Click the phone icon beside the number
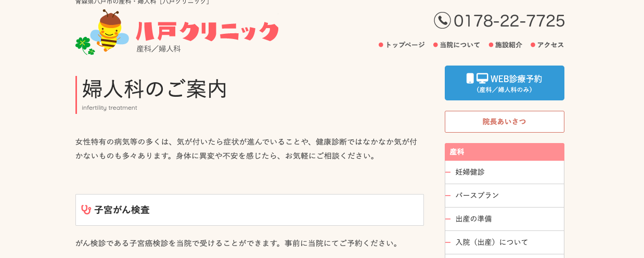 (442, 20)
